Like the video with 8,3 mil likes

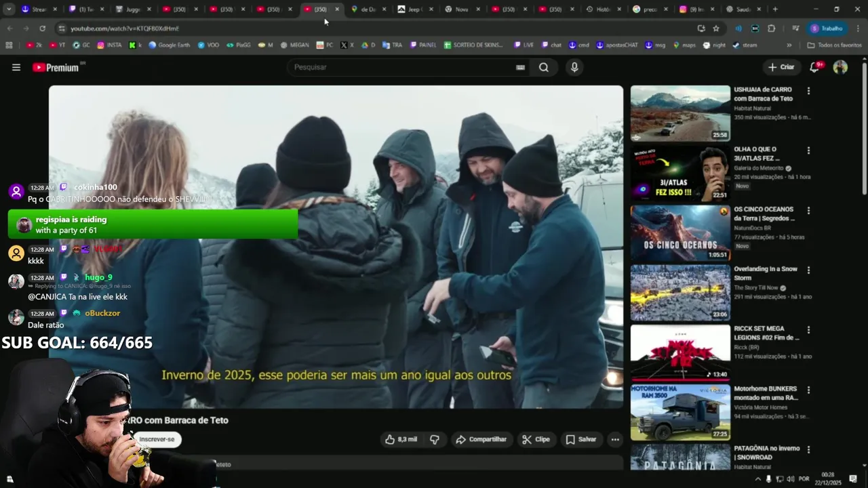[x=401, y=439]
